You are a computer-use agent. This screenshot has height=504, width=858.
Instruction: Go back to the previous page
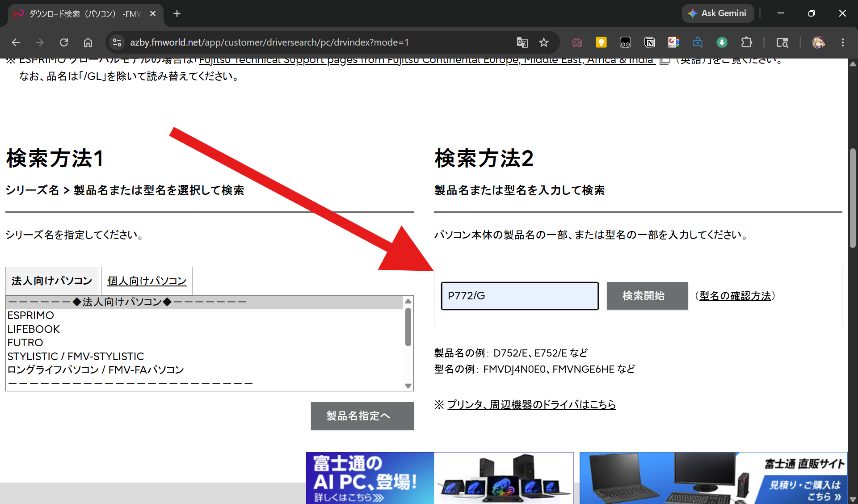tap(16, 42)
